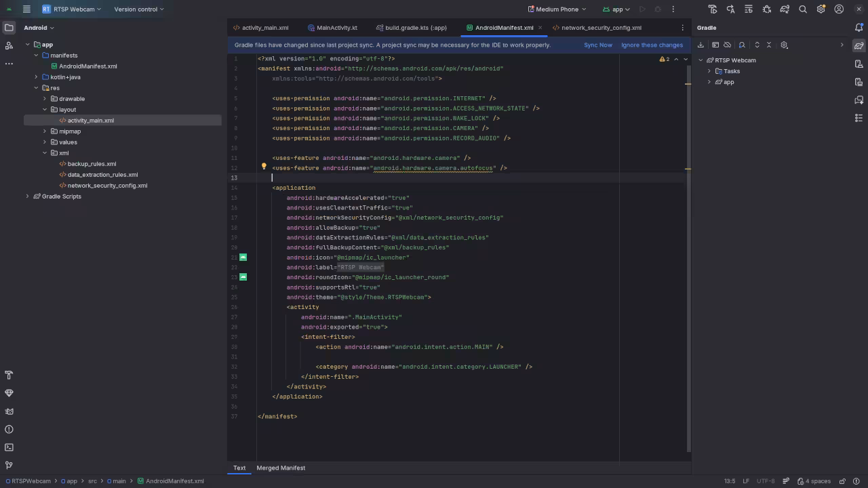Sync all Gradle projects in the Gradle panel
868x488 pixels.
coord(701,45)
